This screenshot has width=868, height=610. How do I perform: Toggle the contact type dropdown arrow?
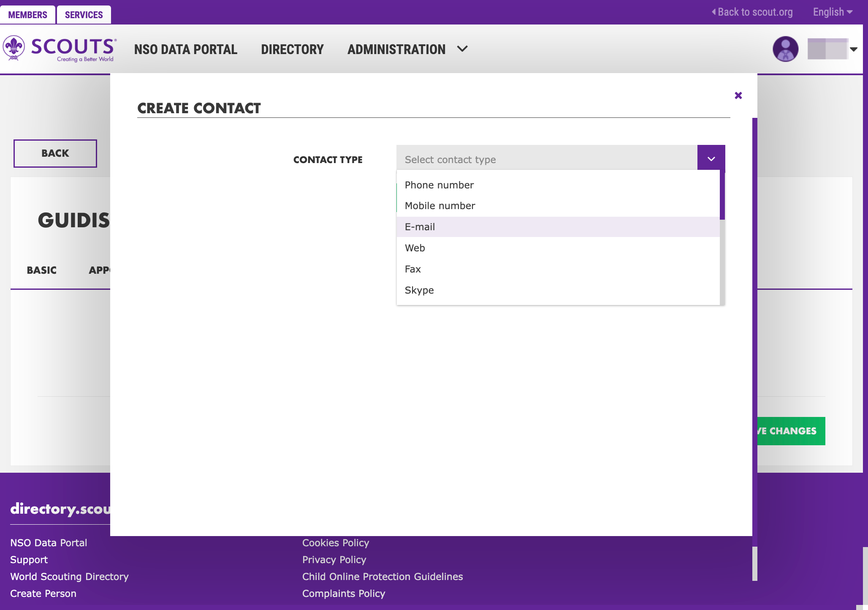(711, 159)
